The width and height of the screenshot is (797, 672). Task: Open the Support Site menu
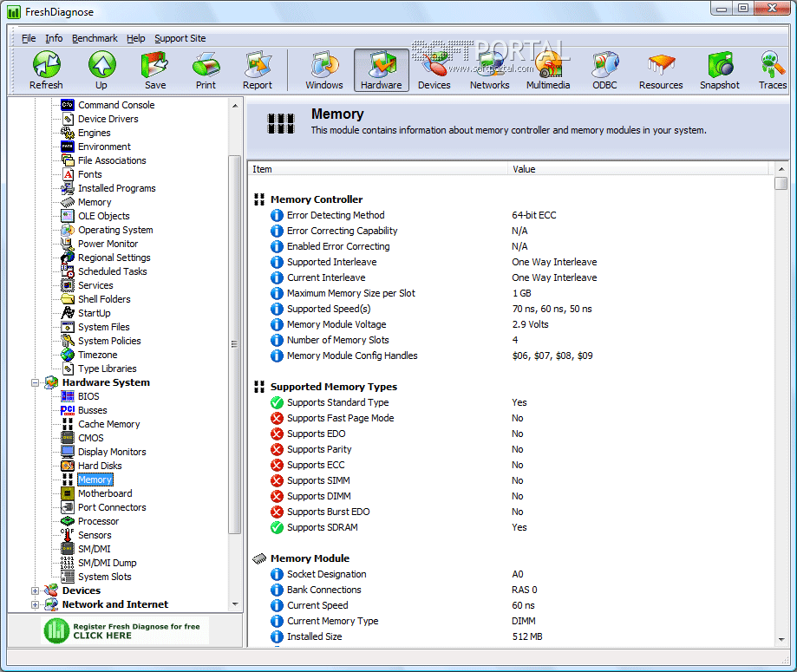180,38
